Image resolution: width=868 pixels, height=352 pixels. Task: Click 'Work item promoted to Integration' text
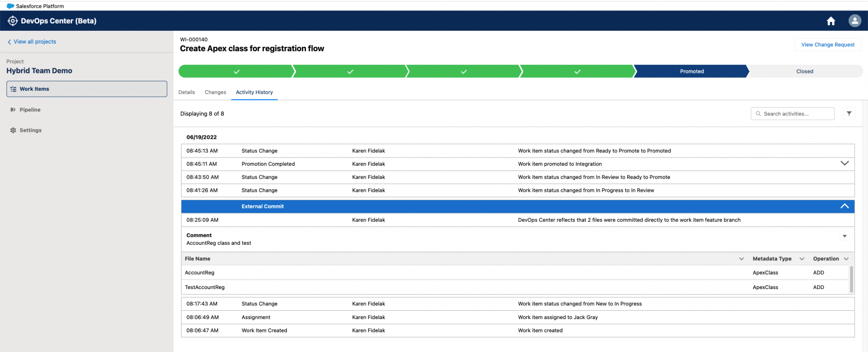560,164
